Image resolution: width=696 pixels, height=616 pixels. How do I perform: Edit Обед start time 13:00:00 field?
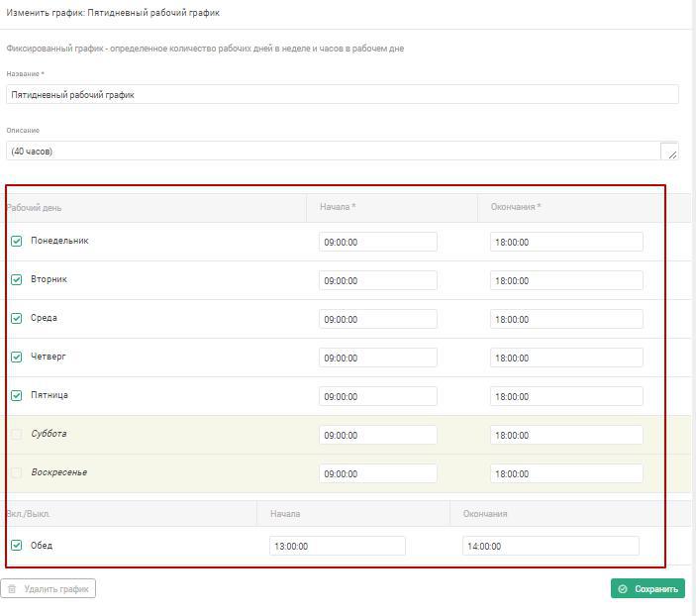click(x=338, y=547)
